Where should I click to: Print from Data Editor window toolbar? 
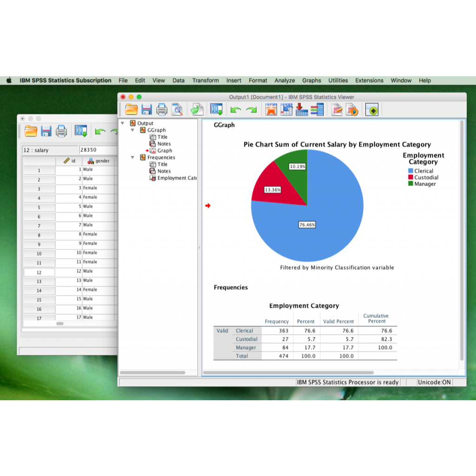pyautogui.click(x=61, y=131)
